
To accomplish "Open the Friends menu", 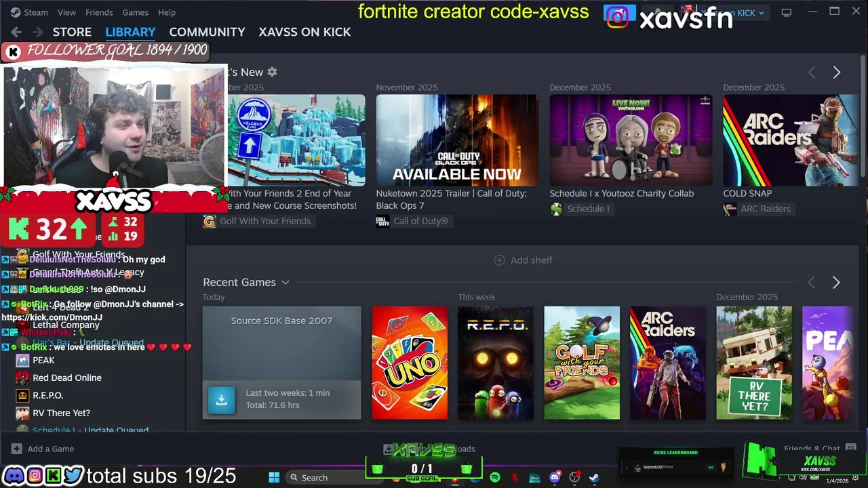I will (x=99, y=12).
